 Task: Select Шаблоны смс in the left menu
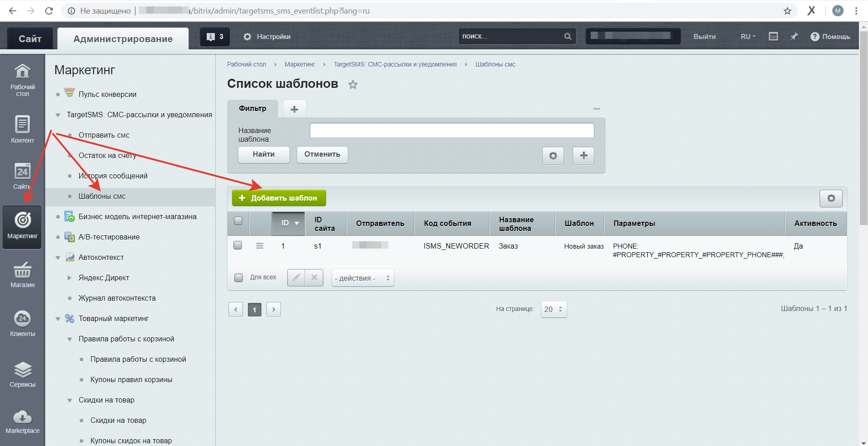[102, 197]
